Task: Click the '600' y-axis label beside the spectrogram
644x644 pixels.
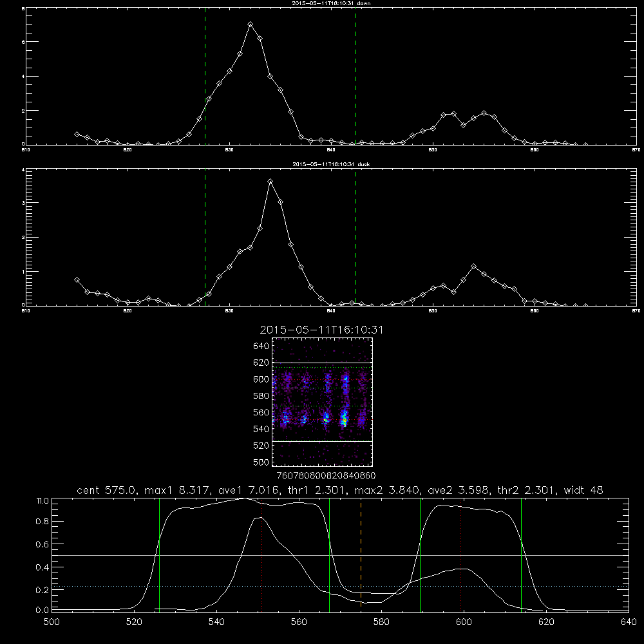Action: [261, 379]
